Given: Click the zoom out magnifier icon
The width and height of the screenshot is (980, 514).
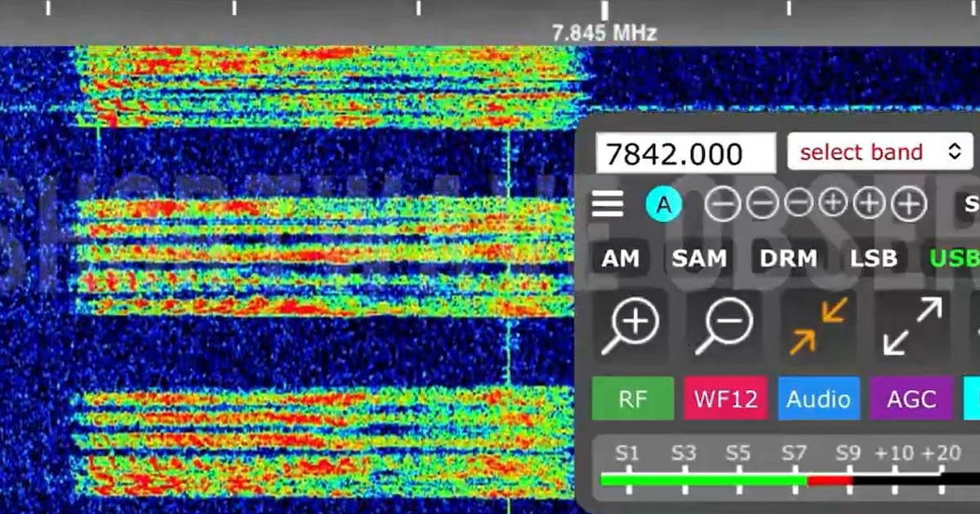Looking at the screenshot, I should [x=725, y=322].
